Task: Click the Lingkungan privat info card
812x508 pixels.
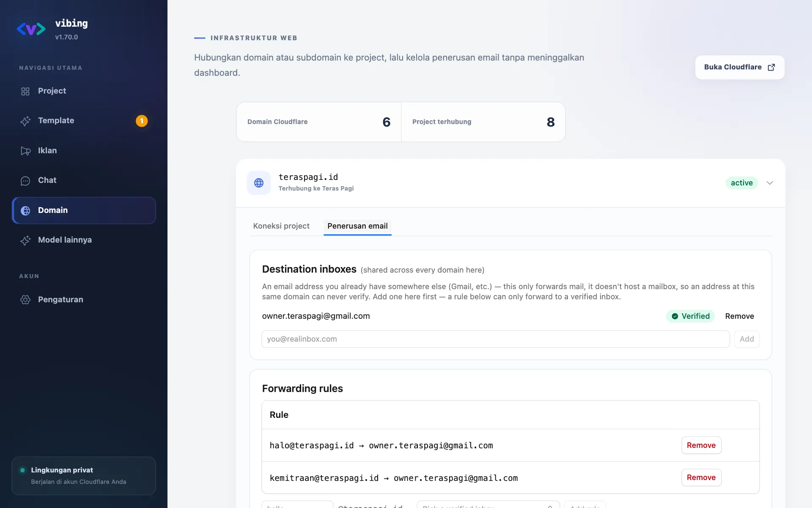Action: click(x=84, y=476)
